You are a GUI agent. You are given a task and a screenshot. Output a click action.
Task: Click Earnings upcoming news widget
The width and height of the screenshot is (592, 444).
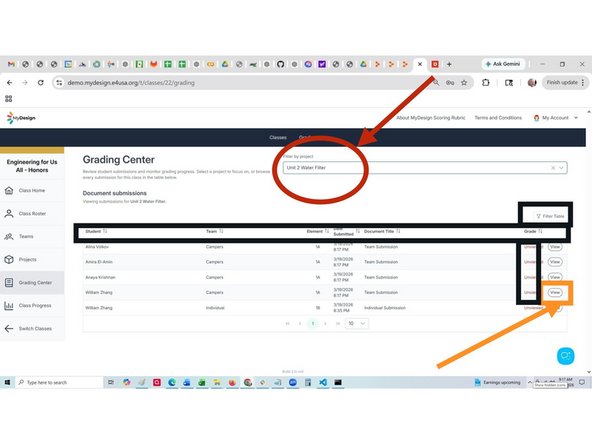tap(497, 382)
